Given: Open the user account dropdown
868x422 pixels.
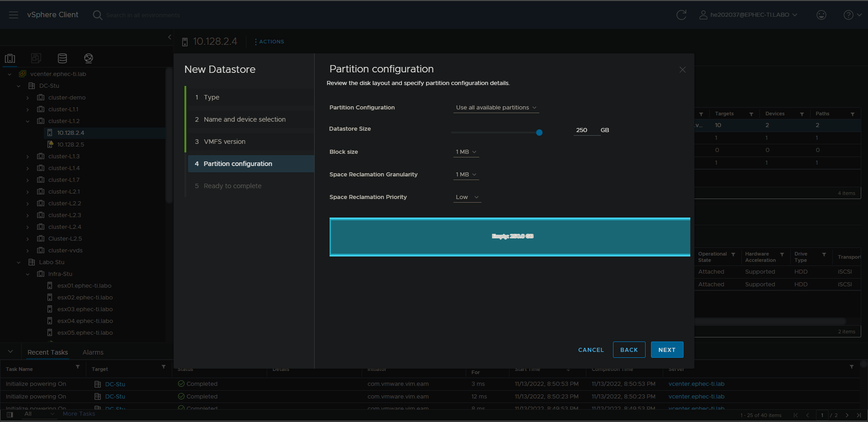Looking at the screenshot, I should 748,15.
